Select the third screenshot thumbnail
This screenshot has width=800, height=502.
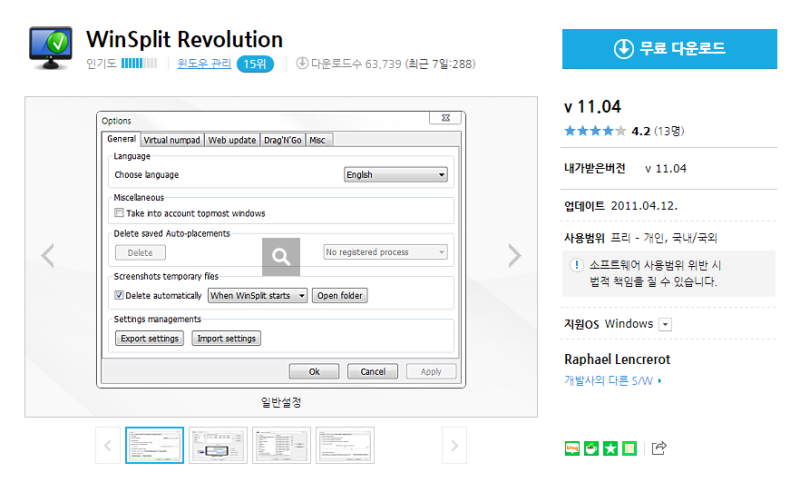point(281,445)
